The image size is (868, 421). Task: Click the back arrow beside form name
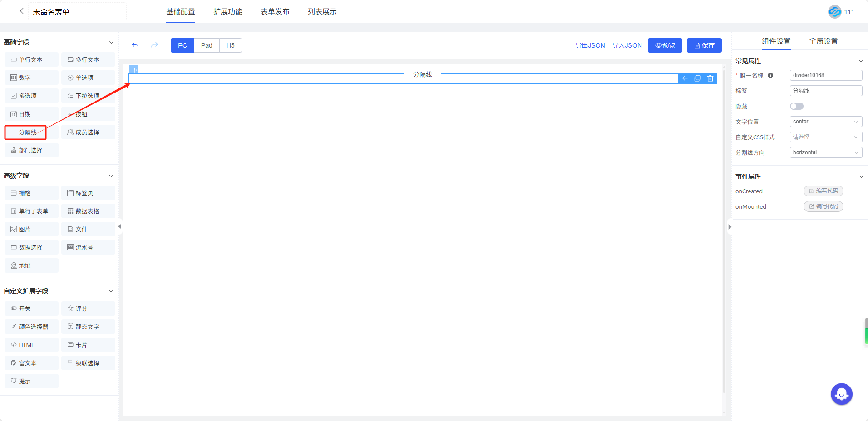21,11
